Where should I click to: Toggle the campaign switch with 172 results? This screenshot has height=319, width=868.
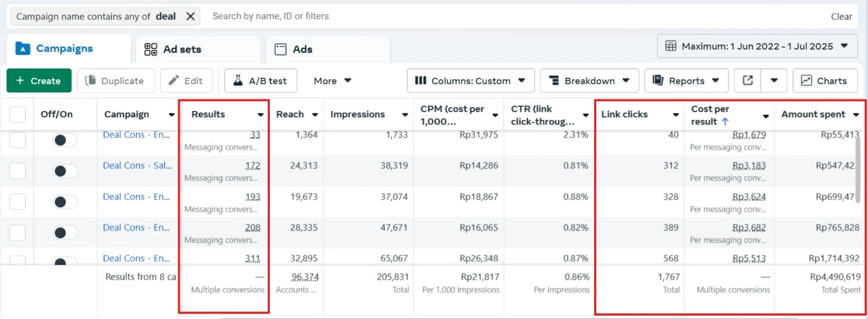point(65,171)
